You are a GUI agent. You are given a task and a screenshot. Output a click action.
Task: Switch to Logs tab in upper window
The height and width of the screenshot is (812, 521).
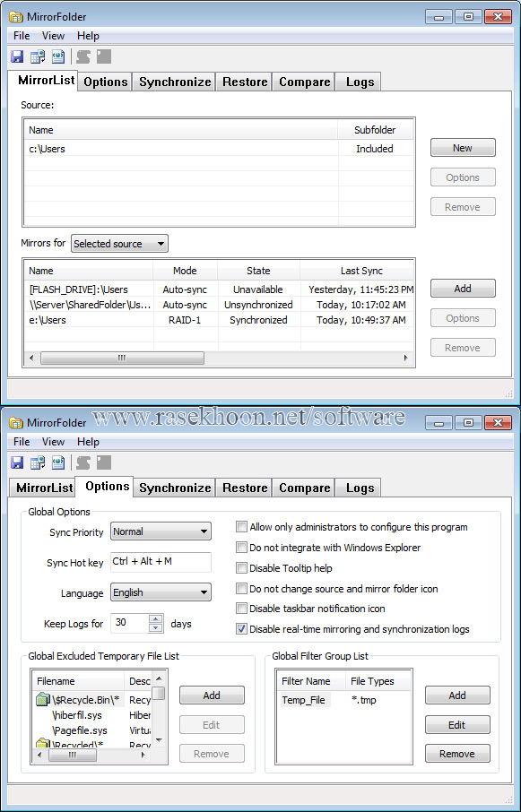tap(360, 82)
